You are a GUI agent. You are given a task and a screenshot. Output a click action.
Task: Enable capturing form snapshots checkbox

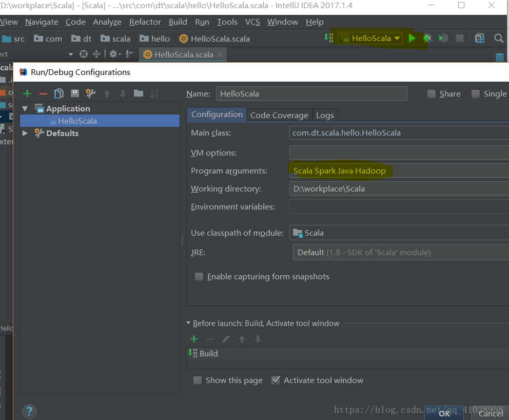pos(199,276)
